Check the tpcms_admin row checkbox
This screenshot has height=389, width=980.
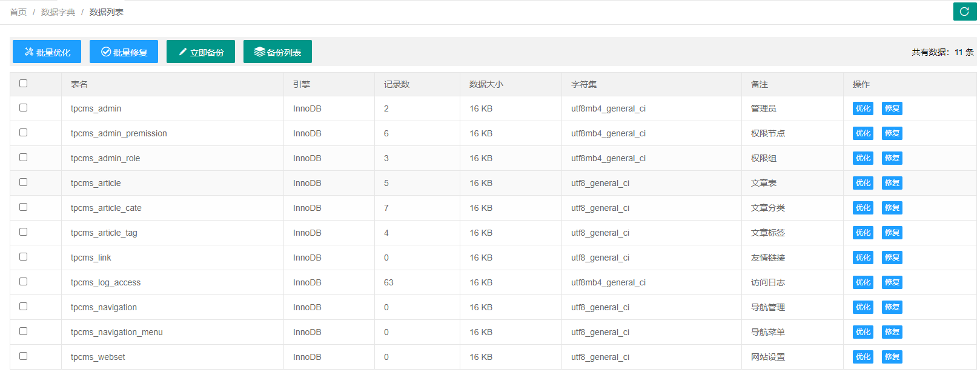(x=24, y=108)
